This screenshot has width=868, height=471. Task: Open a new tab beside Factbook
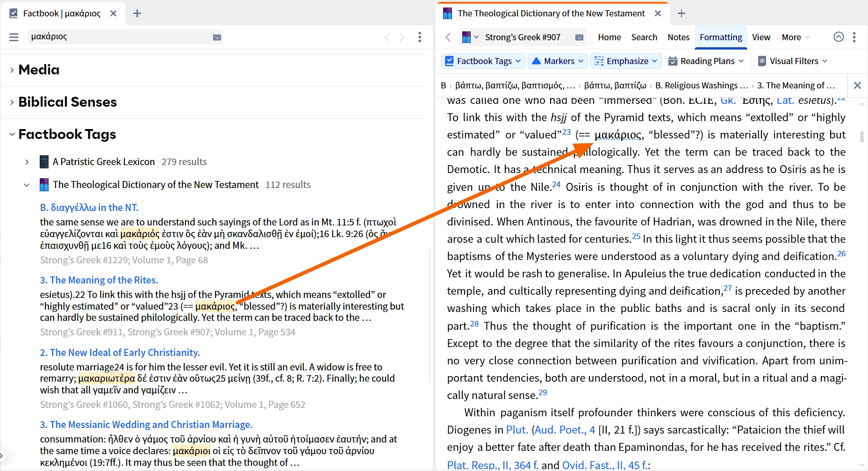[137, 14]
